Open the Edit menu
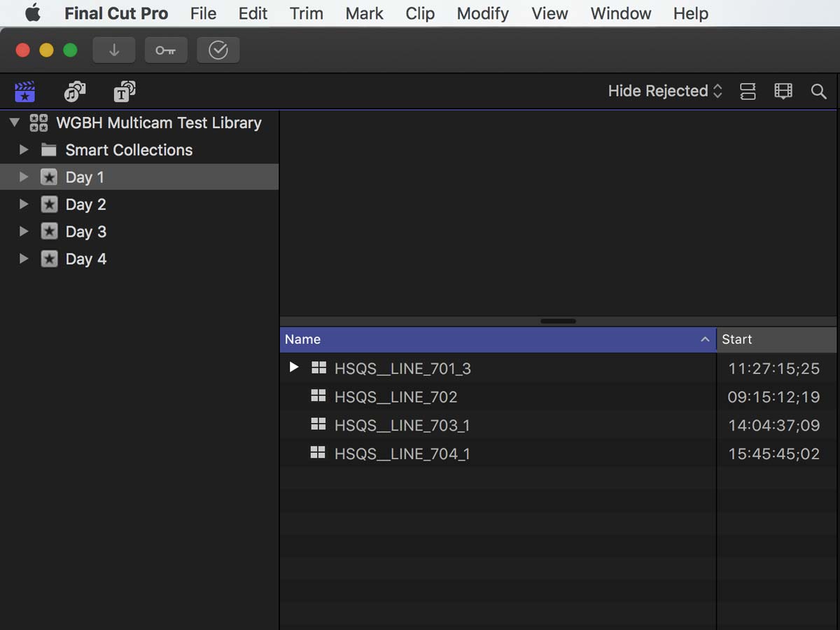Screen dimensions: 840x630 click(253, 13)
